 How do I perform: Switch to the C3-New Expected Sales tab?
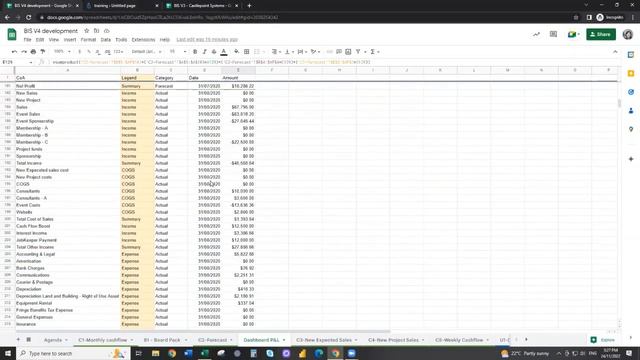pos(324,340)
